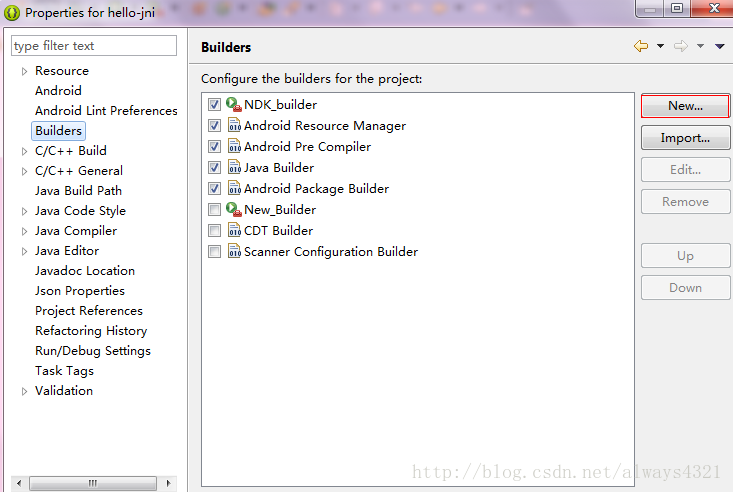Click the New_Builder launch icon
The height and width of the screenshot is (492, 733).
click(234, 210)
